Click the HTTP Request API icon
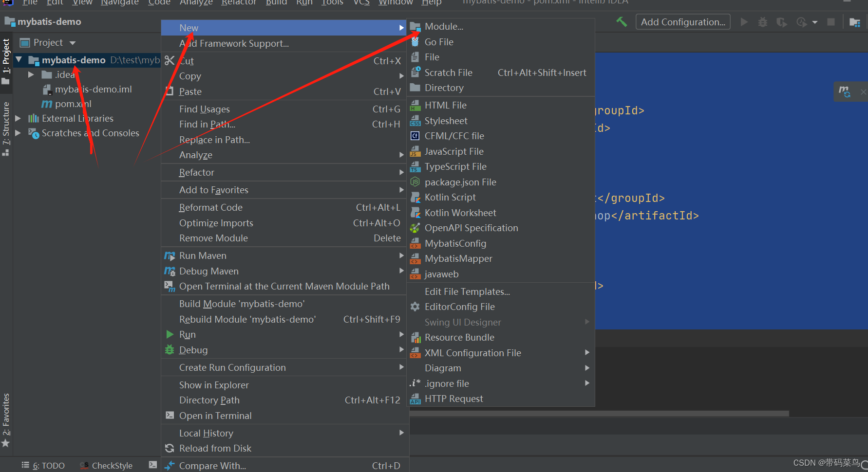The width and height of the screenshot is (868, 472). click(x=415, y=399)
